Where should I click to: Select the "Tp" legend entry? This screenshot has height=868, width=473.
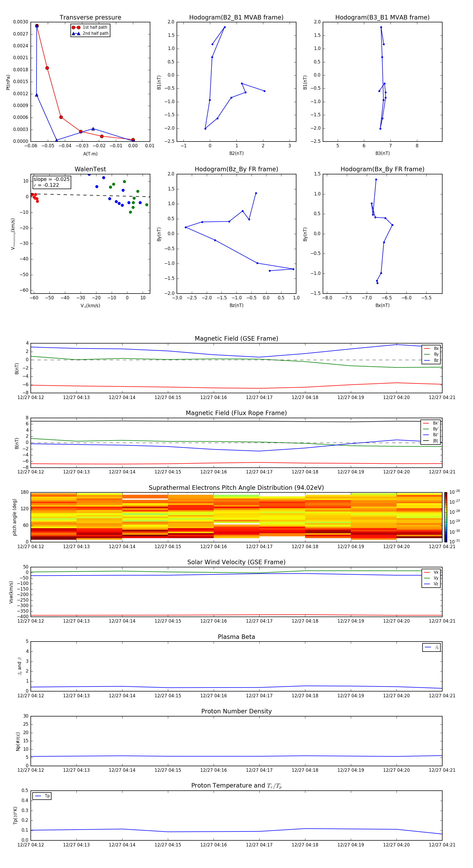[x=42, y=796]
